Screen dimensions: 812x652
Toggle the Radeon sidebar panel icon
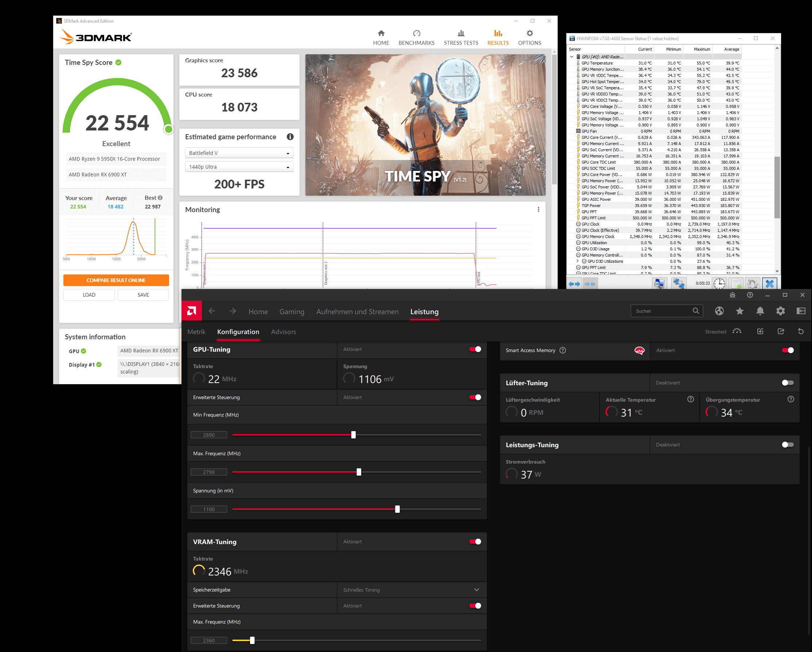[801, 311]
